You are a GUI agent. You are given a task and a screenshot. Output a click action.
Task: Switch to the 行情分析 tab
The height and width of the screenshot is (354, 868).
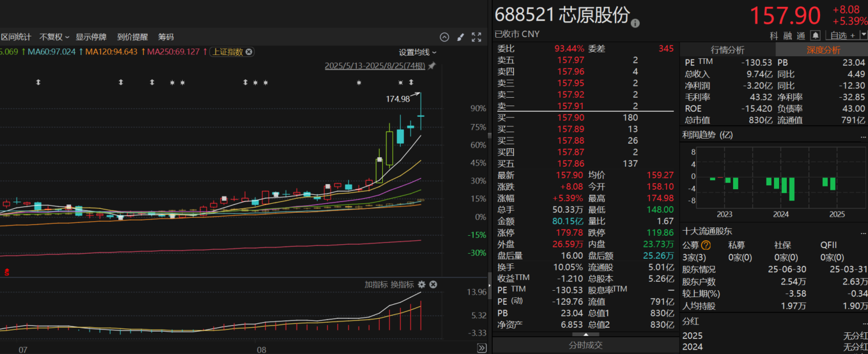[x=727, y=50]
